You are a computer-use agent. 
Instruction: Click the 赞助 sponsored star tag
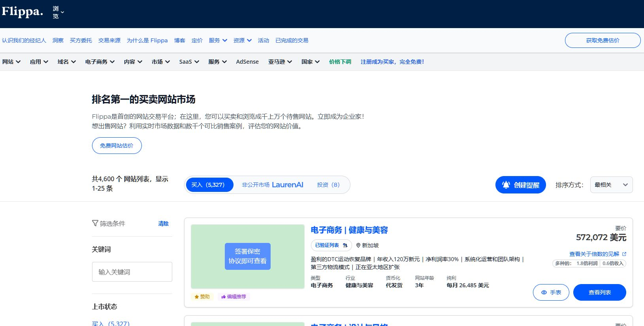pos(202,297)
